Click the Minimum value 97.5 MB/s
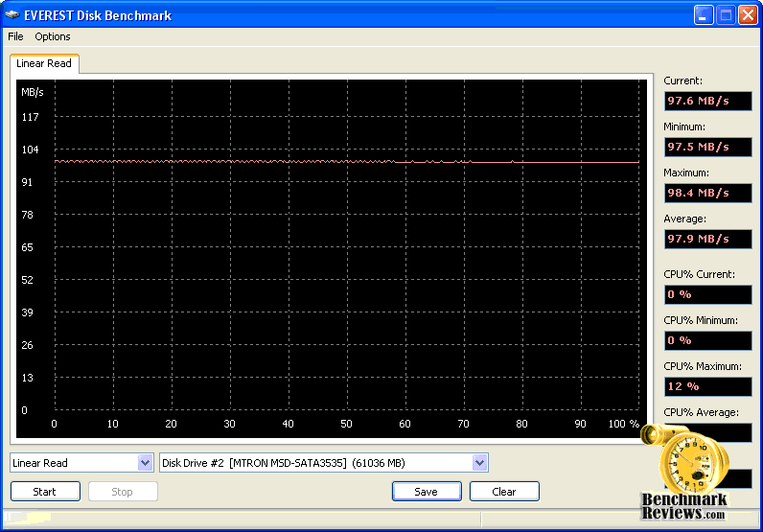Viewport: 763px width, 532px height. pyautogui.click(x=708, y=147)
